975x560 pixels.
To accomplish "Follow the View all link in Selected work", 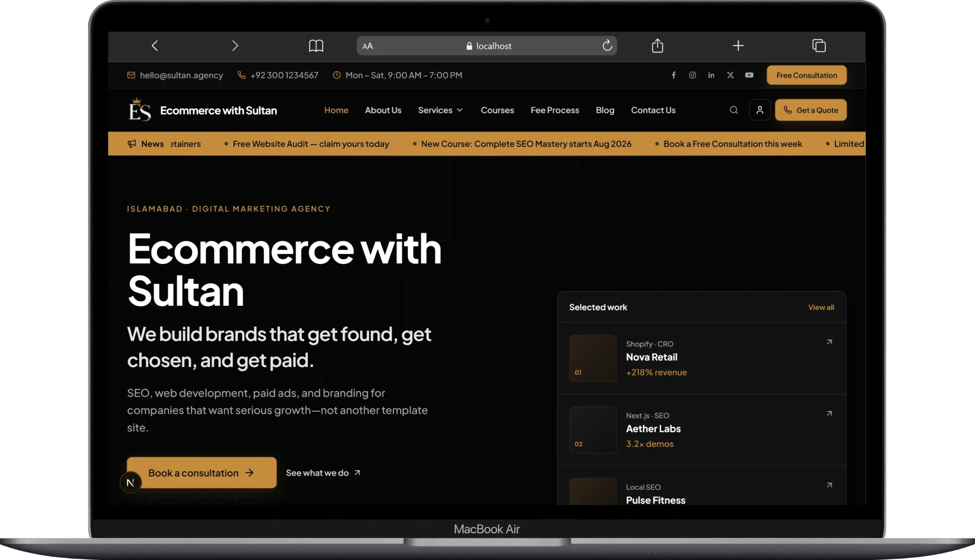I will coord(821,307).
